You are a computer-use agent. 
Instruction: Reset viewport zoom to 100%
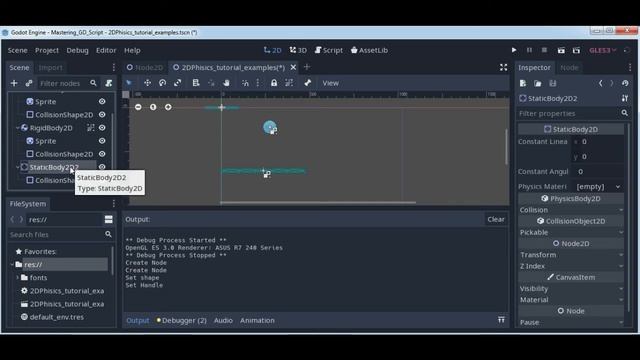(153, 107)
